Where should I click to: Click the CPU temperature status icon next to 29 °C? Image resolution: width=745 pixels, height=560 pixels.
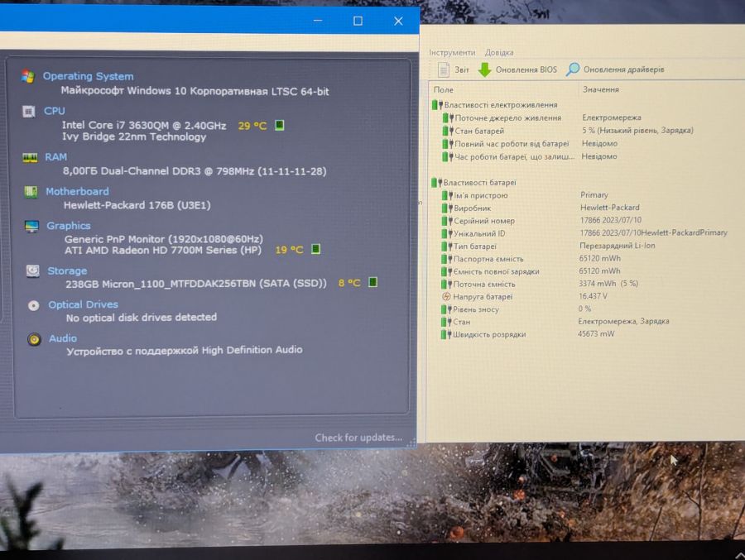pos(280,125)
